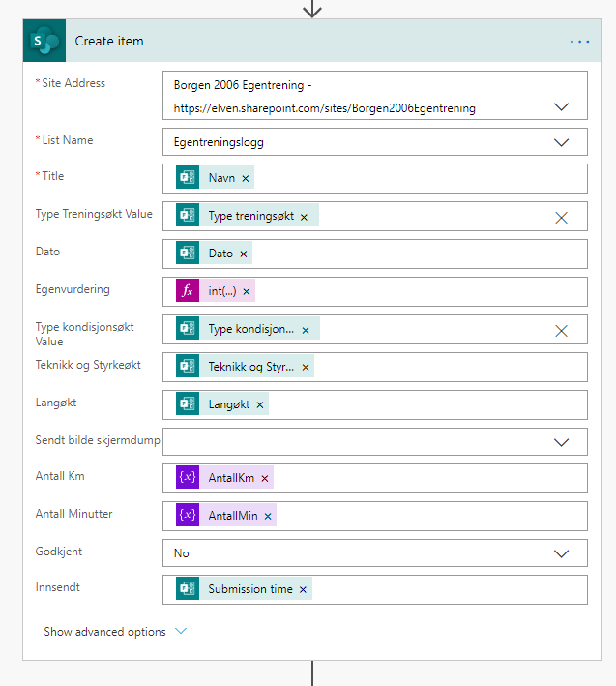
Task: Open the Create item ellipsis menu
Action: (x=579, y=42)
